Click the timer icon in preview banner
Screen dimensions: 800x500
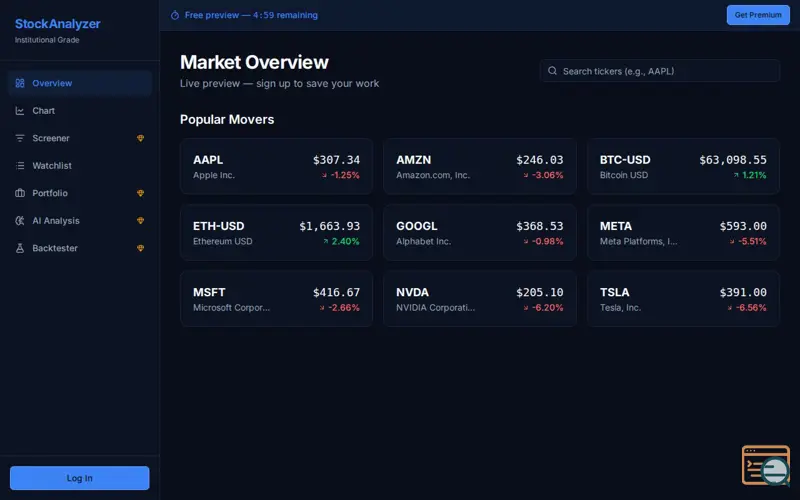click(175, 15)
